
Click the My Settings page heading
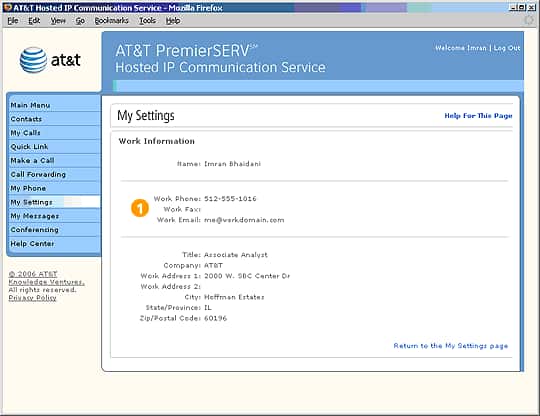click(x=146, y=116)
